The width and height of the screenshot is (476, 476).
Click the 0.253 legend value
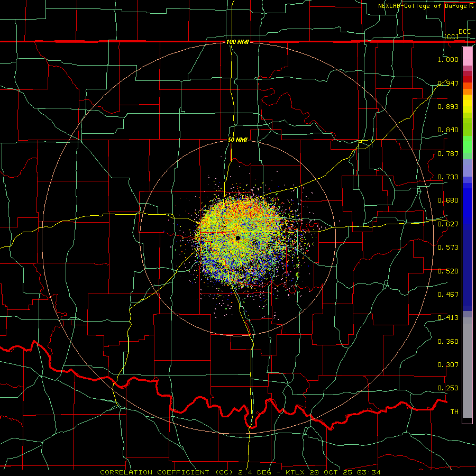coord(448,388)
